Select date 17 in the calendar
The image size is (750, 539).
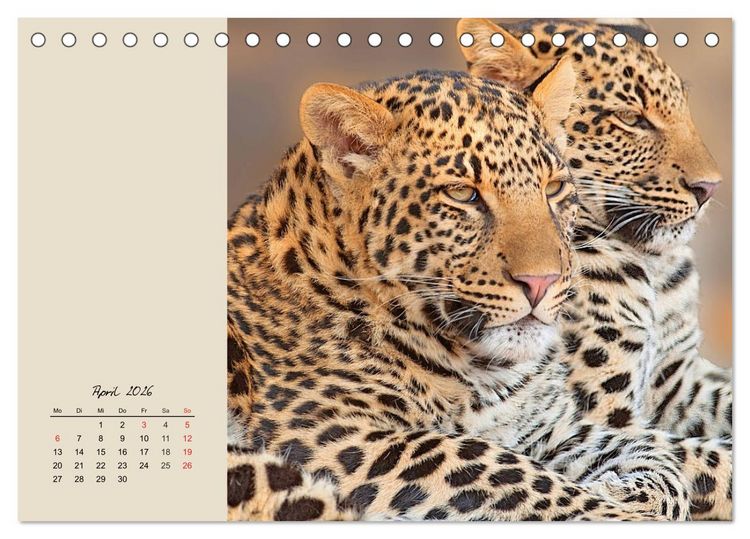coord(144,452)
